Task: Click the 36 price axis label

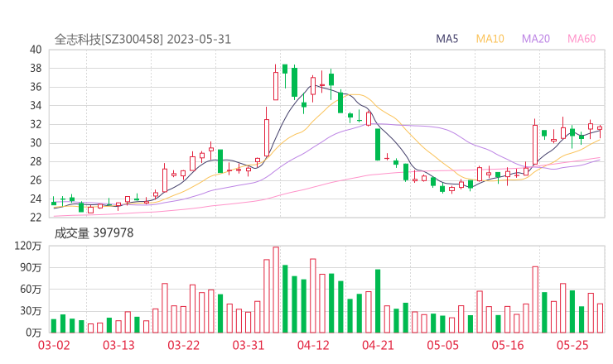Action: point(36,87)
